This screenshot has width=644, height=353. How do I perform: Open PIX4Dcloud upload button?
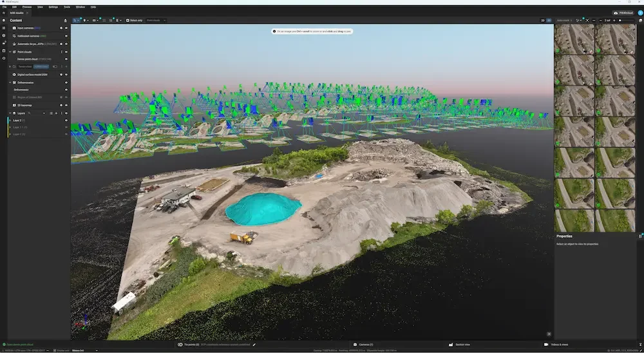click(x=623, y=13)
